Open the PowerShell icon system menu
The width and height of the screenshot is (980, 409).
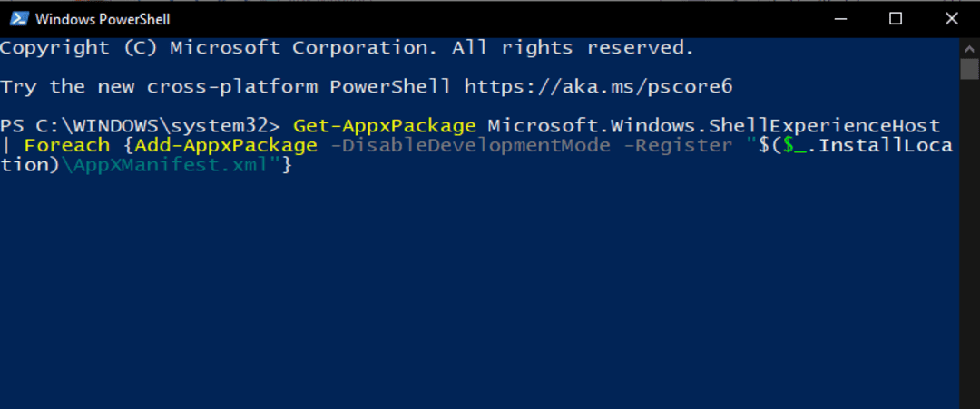coord(19,19)
